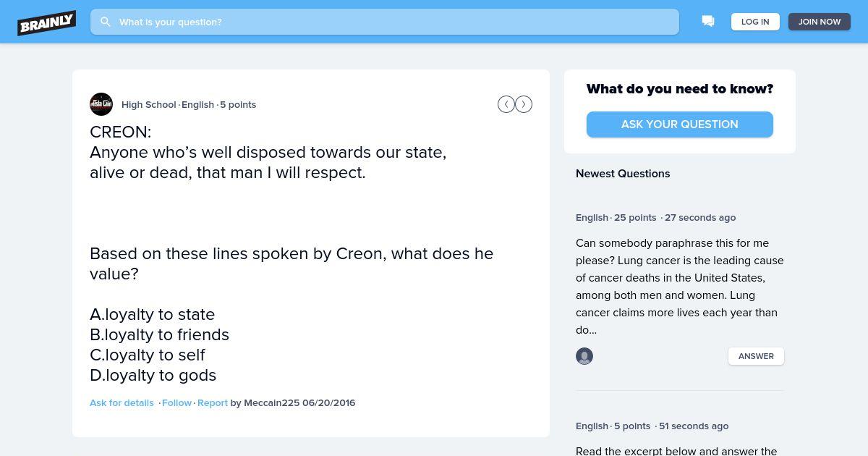Open the Meccain225 user profile link
The height and width of the screenshot is (456, 868).
tap(271, 402)
